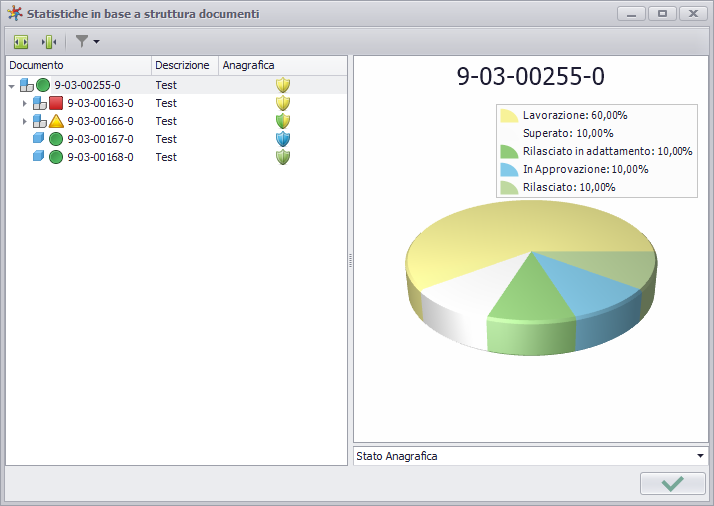
Task: Select document 9-03-00168-0 in tree
Action: point(100,157)
